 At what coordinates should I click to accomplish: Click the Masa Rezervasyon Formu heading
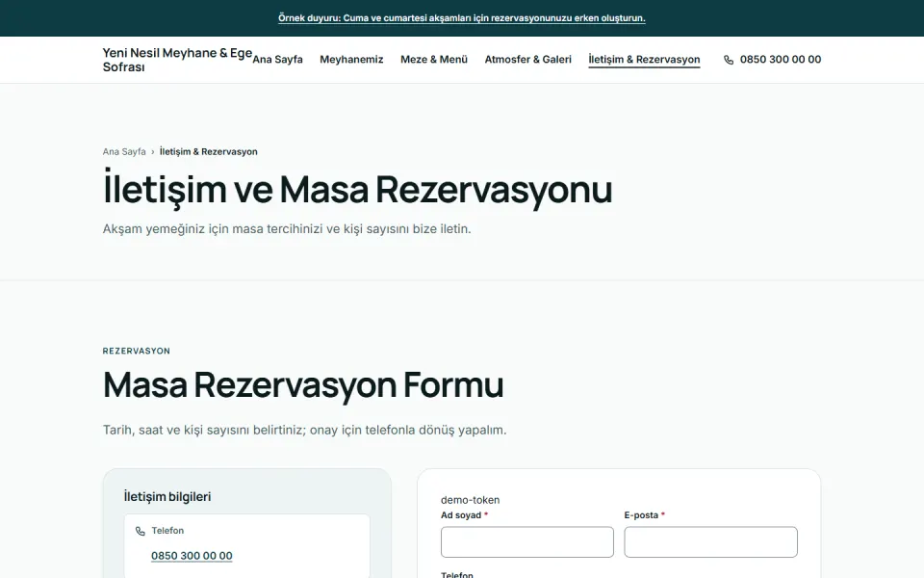pyautogui.click(x=303, y=384)
